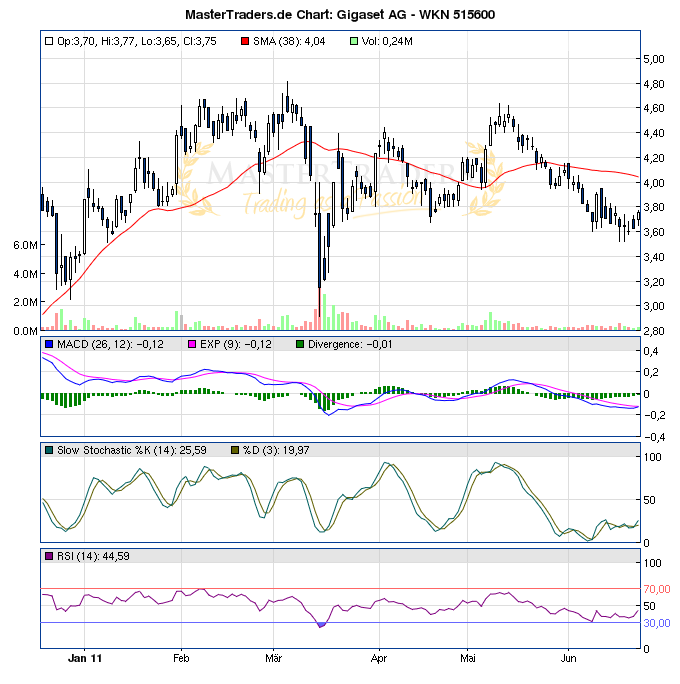The width and height of the screenshot is (680, 684).
Task: Click the label 'Slow Stochastic %K (14): 25,59'
Action: 132,451
